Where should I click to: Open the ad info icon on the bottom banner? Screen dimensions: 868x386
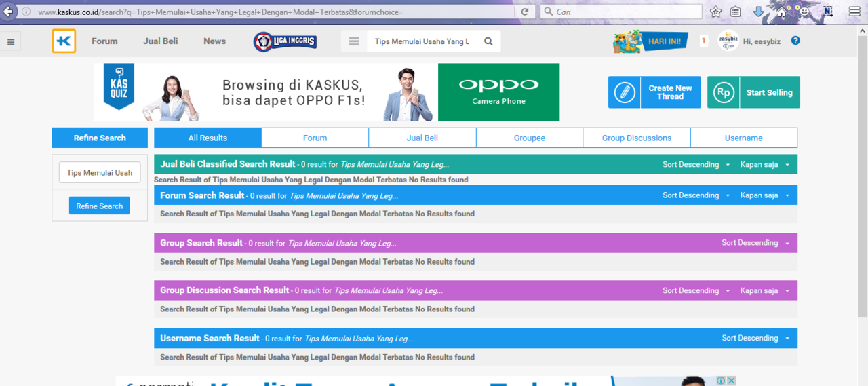coord(722,381)
